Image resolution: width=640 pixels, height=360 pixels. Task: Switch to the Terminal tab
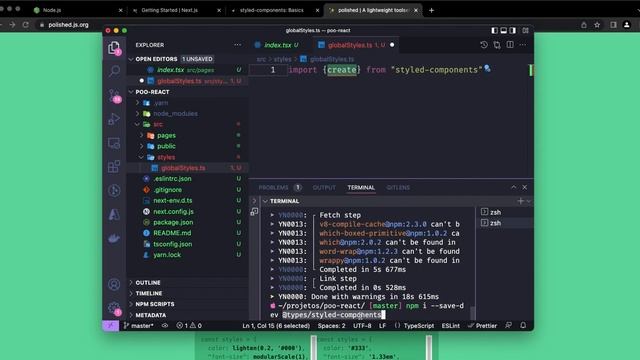361,187
